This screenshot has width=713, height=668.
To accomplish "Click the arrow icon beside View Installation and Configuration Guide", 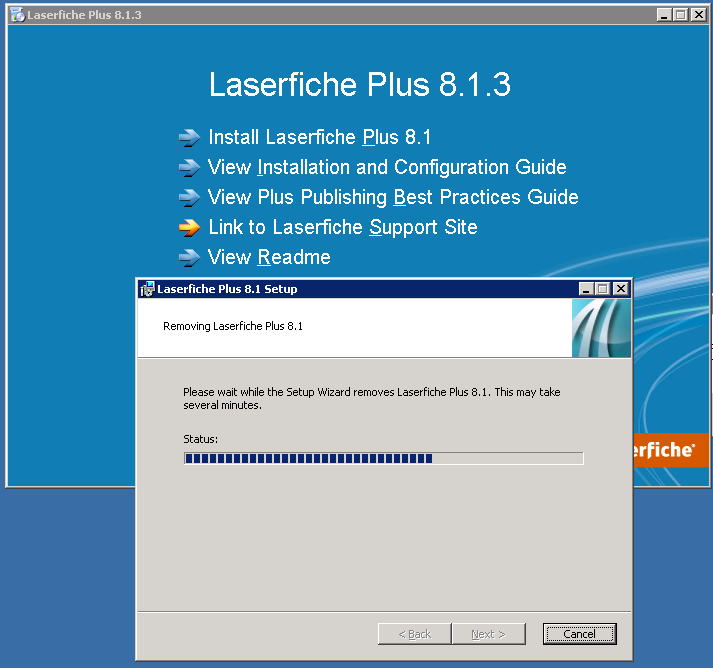I will (x=189, y=168).
